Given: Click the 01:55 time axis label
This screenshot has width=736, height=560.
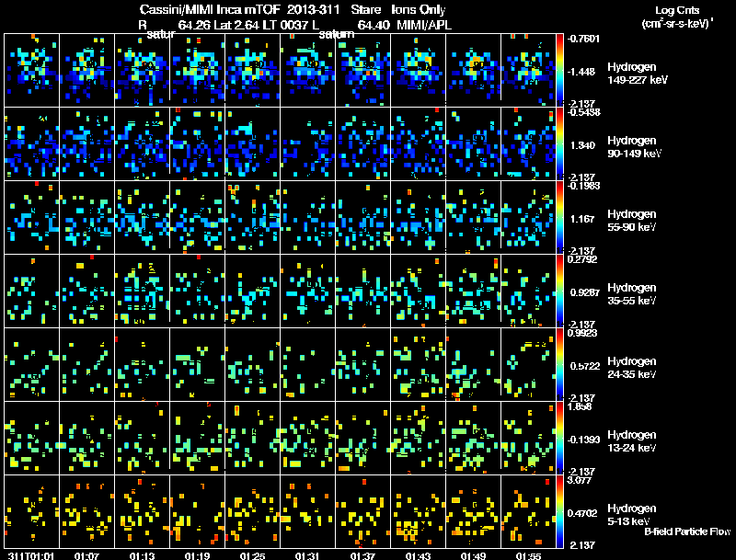Looking at the screenshot, I should coord(528,555).
